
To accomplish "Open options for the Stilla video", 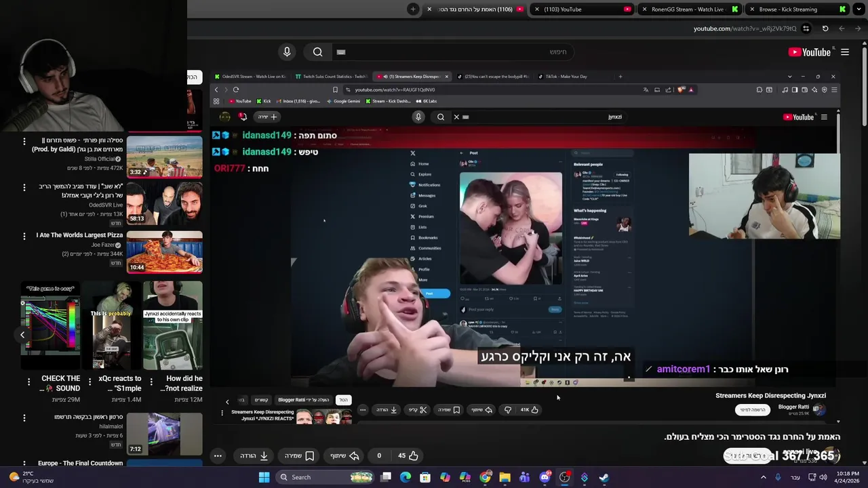I will click(24, 142).
